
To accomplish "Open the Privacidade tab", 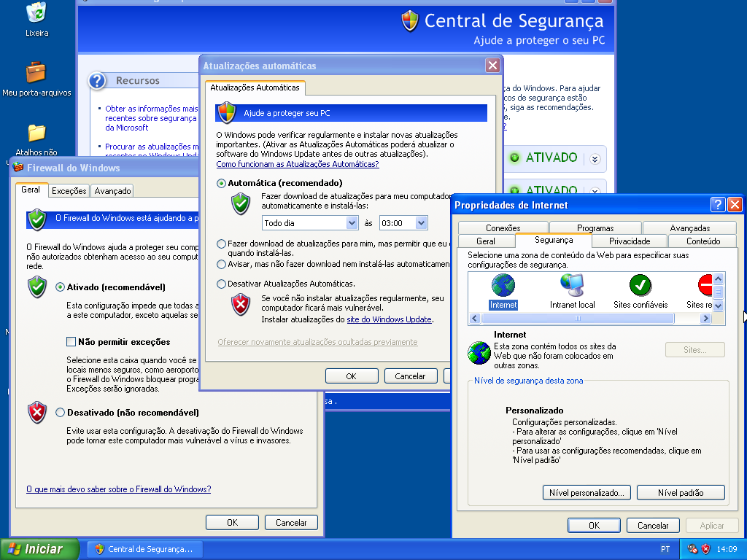I will click(630, 241).
